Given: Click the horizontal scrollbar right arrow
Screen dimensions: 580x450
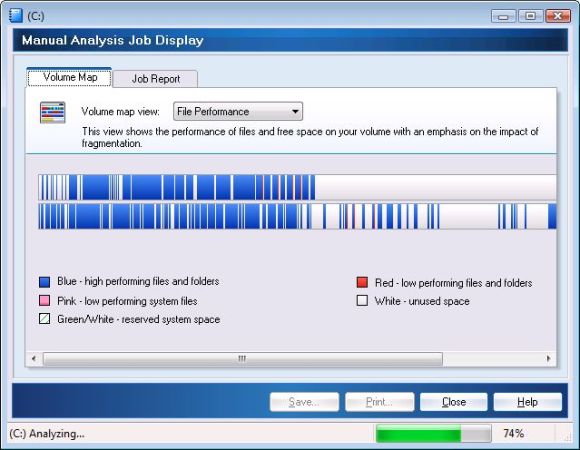Looking at the screenshot, I should [548, 358].
